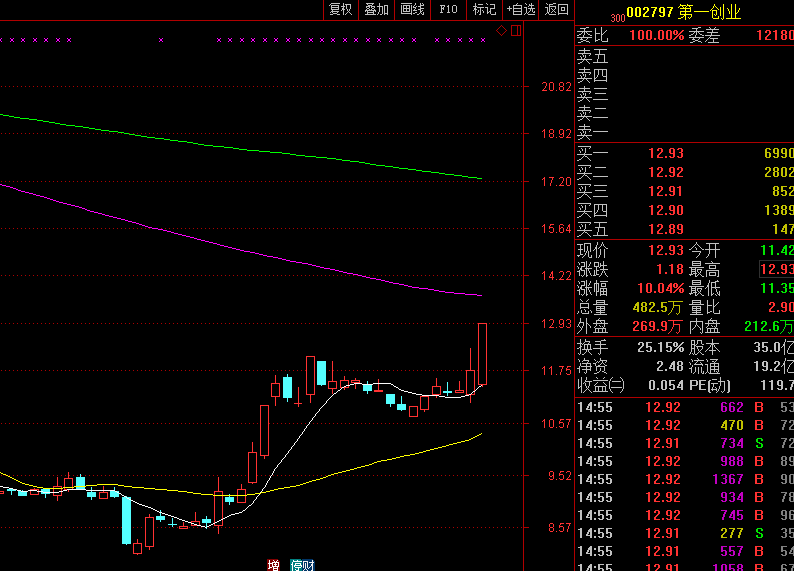Open the 复权 adjustment menu
This screenshot has height=571, width=794.
[x=340, y=10]
